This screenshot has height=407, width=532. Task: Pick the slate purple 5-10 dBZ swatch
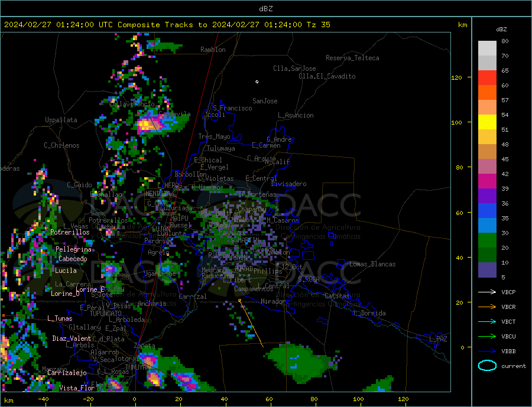(487, 269)
